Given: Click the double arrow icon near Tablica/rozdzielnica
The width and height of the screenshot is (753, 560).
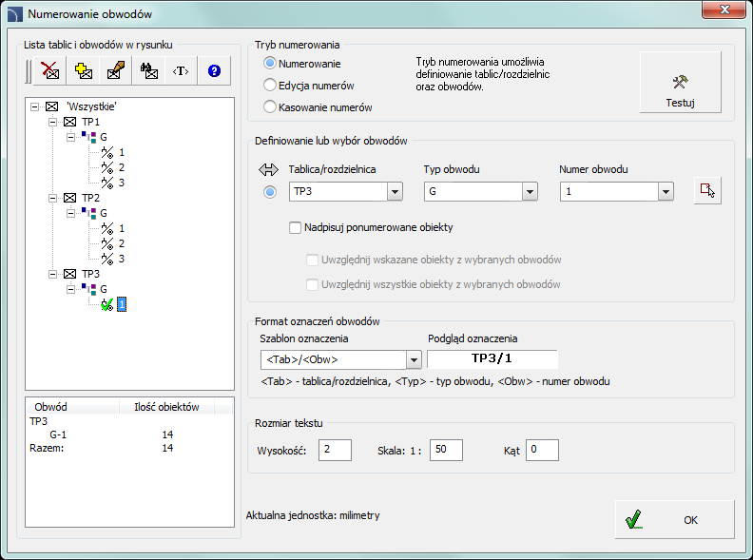Looking at the screenshot, I should (x=268, y=169).
